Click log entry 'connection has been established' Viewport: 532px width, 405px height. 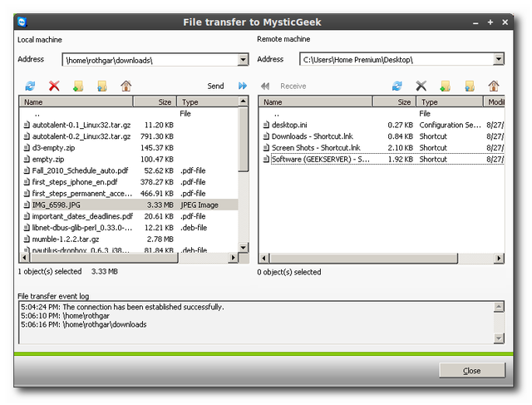tap(122, 307)
